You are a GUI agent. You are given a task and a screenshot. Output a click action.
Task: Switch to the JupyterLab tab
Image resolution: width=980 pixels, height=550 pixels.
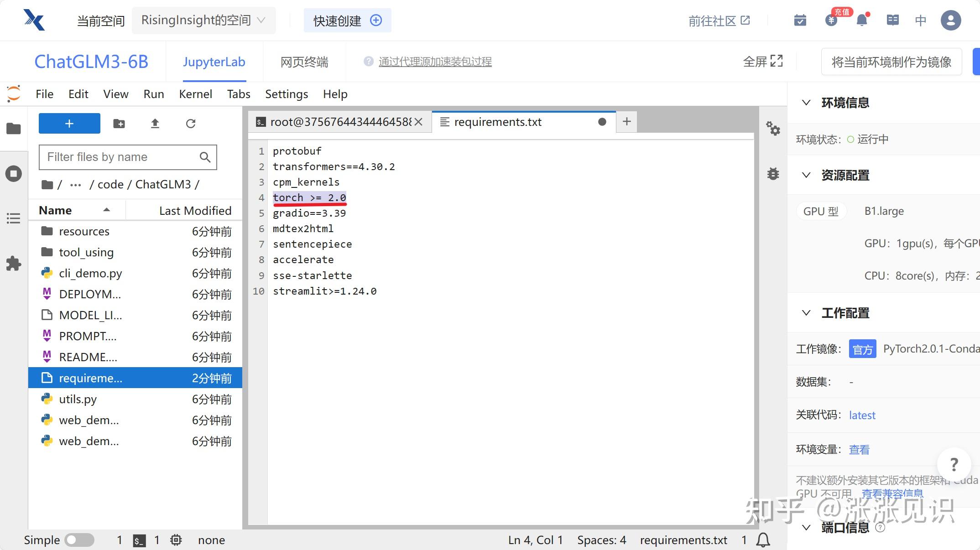point(214,62)
